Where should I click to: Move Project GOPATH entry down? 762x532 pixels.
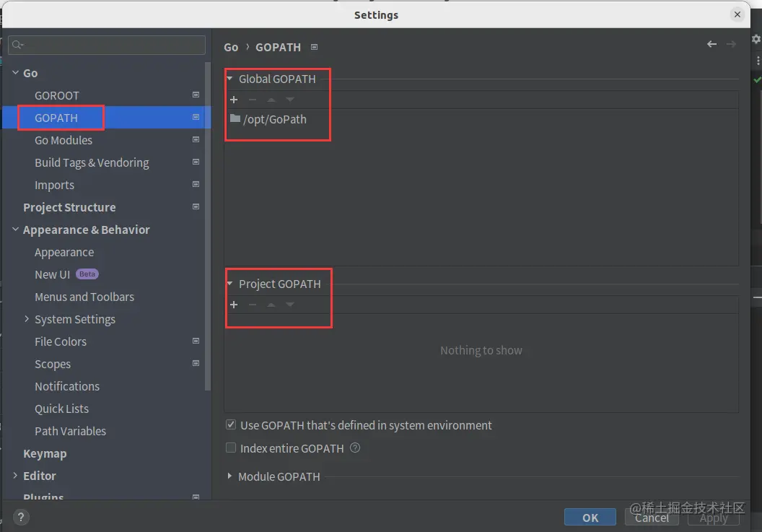(x=290, y=305)
